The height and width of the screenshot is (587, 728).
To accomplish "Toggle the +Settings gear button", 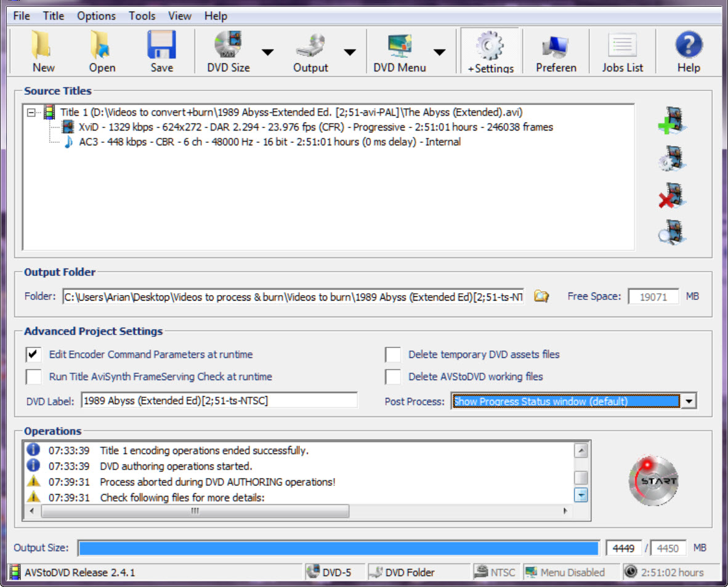I will 490,51.
